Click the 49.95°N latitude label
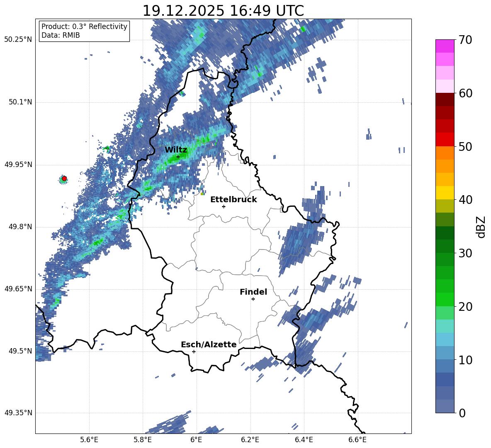Viewport: 491px width, 448px height. click(18, 165)
